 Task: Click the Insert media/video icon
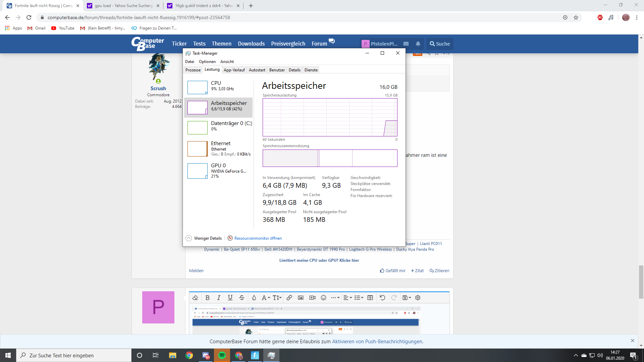coord(312,298)
